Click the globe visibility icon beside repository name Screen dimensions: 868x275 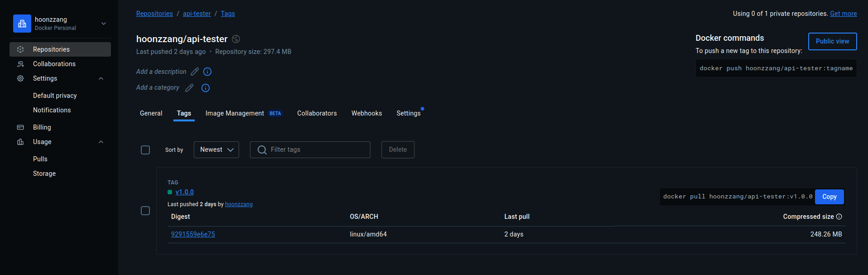[236, 39]
